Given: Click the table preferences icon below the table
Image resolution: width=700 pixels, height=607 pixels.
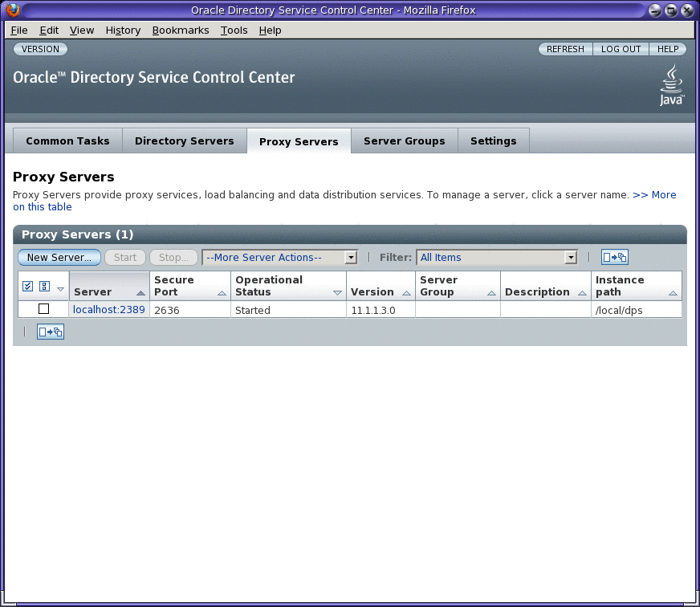Looking at the screenshot, I should click(51, 332).
